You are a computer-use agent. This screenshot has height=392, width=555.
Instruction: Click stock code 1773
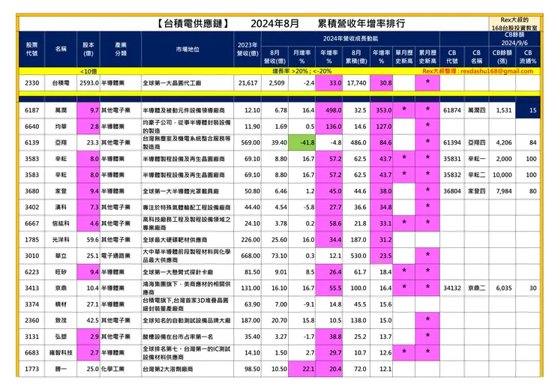click(31, 369)
